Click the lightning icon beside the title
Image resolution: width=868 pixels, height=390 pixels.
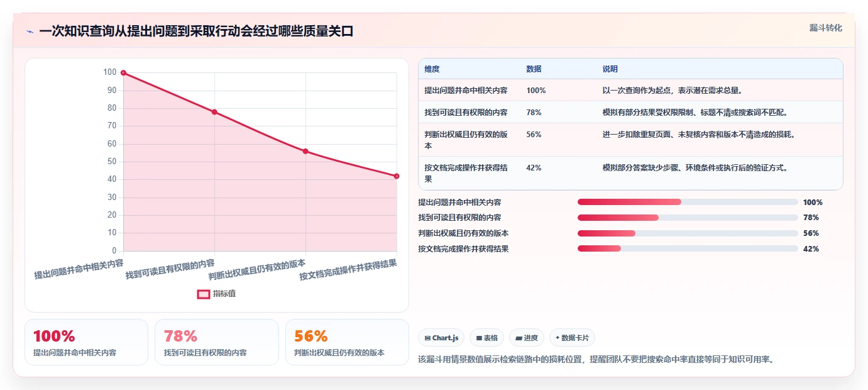click(30, 31)
